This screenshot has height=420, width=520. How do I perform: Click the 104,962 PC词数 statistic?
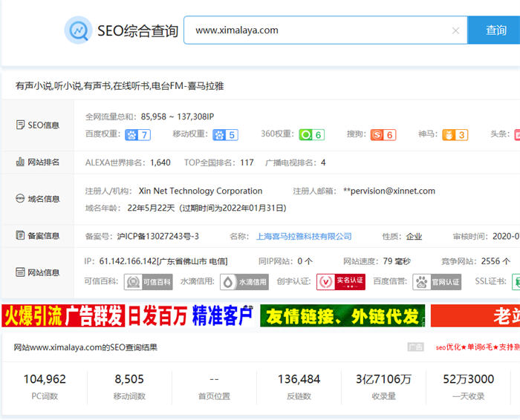(45, 385)
